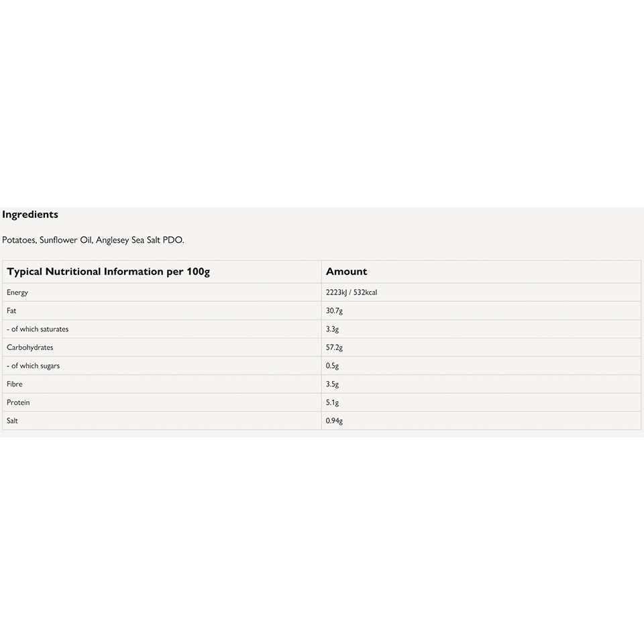Viewport: 644px width, 644px height.
Task: Select the Salt row label
Action: (x=13, y=421)
